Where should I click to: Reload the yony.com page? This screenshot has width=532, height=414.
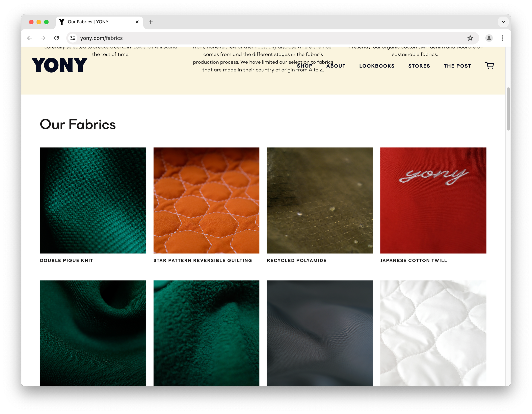tap(56, 38)
